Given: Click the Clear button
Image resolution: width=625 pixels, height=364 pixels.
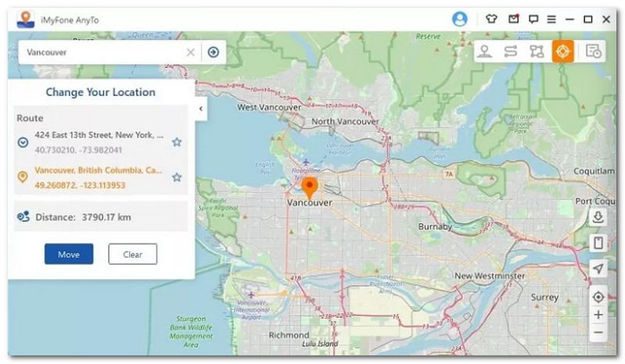Looking at the screenshot, I should click(132, 254).
